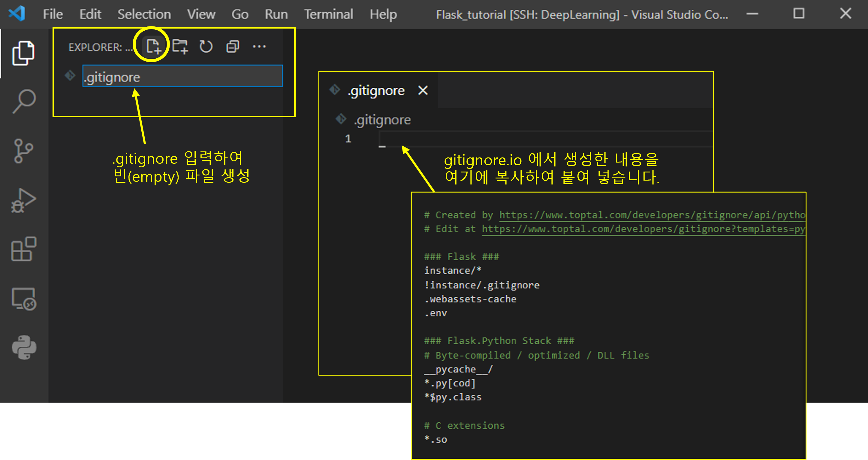The height and width of the screenshot is (460, 868).
Task: Open the Search view icon
Action: 24,102
